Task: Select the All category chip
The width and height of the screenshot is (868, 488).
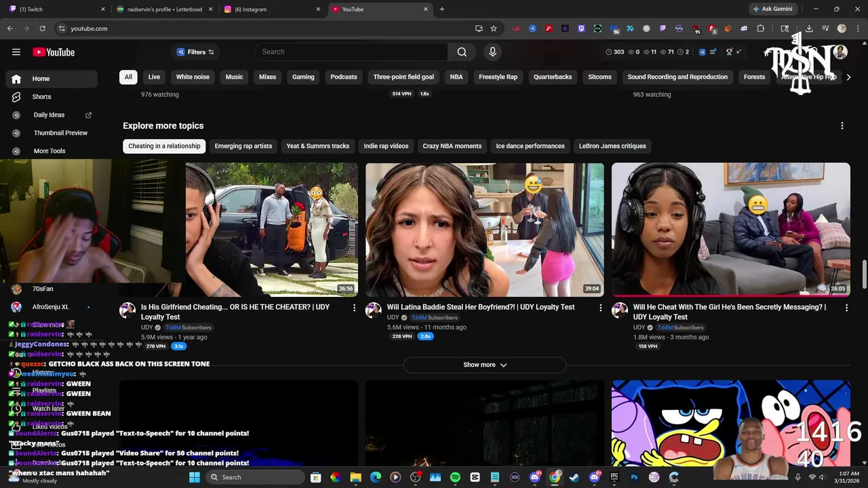Action: click(x=128, y=77)
